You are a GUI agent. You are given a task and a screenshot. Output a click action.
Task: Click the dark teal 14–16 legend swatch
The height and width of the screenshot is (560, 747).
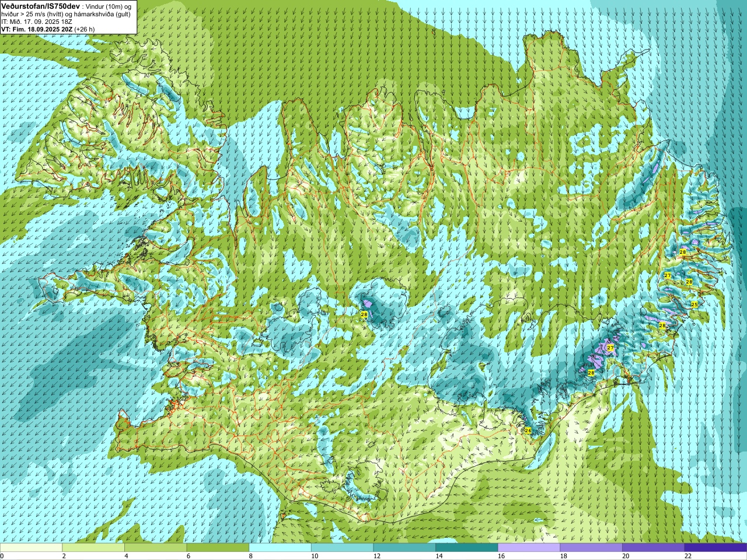pyautogui.click(x=467, y=548)
